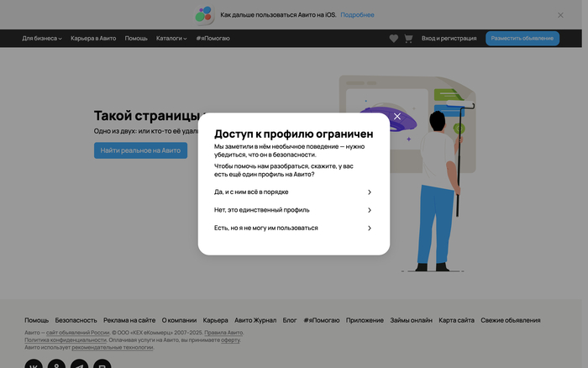This screenshot has height=368, width=588.
Task: Click the Avito logo in top banner
Action: (x=204, y=14)
